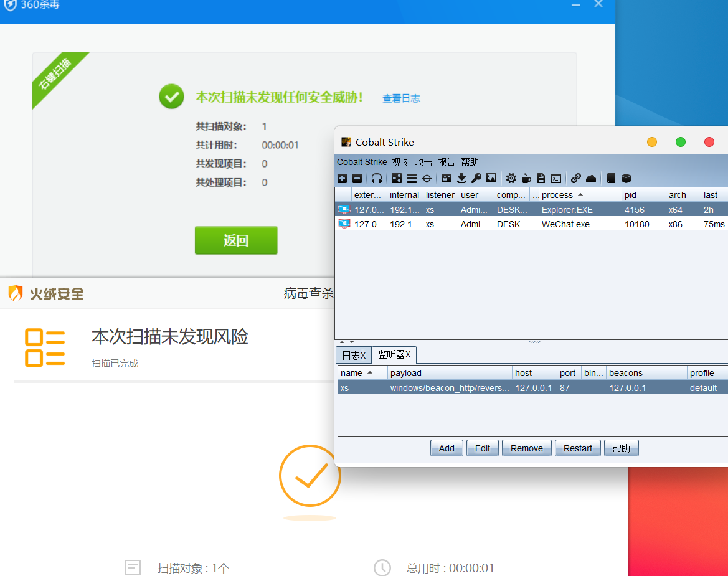Open downloaded files icon
This screenshot has height=576, width=728.
pos(461,178)
